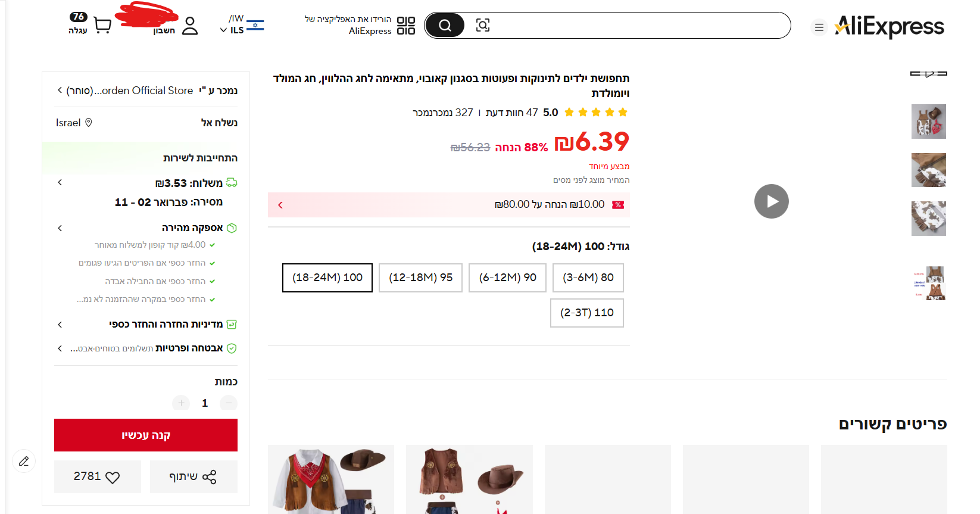980x514 pixels.
Task: Open language and ILS currency dropdown
Action: (242, 25)
